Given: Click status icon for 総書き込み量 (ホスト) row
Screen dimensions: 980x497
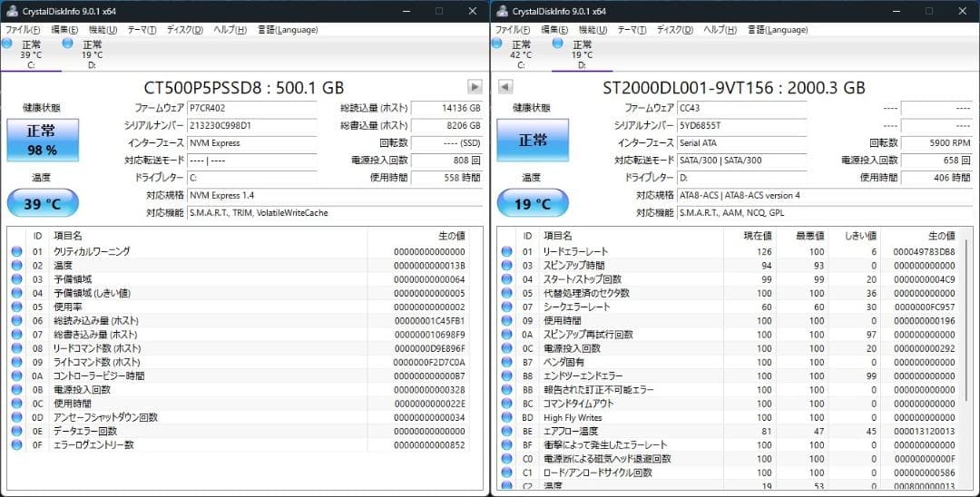Looking at the screenshot, I should (17, 335).
